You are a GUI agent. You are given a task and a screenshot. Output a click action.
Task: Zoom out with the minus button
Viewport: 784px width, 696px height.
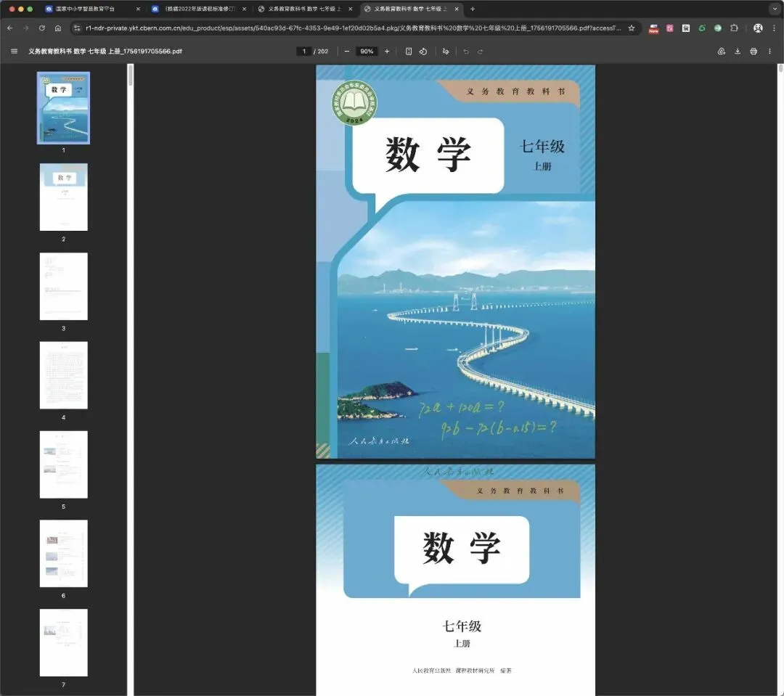[346, 52]
